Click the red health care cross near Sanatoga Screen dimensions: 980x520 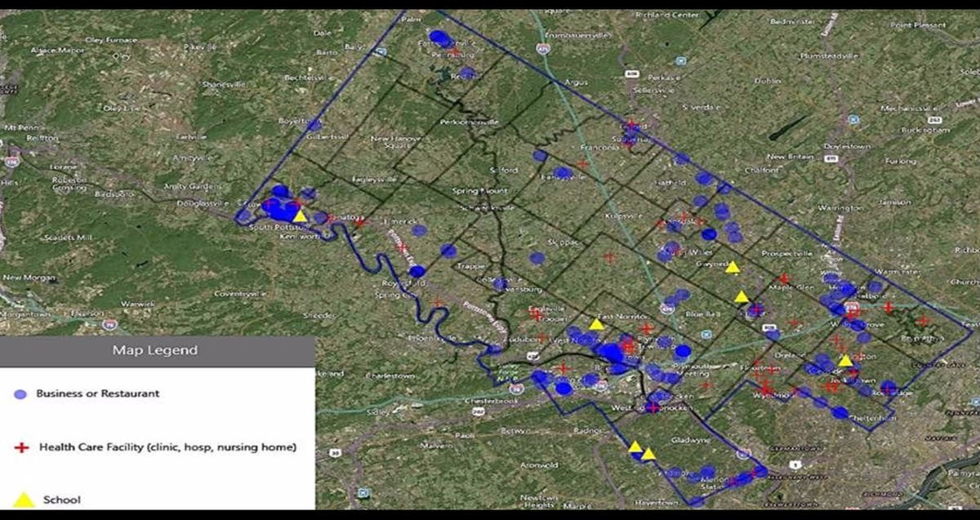(360, 221)
